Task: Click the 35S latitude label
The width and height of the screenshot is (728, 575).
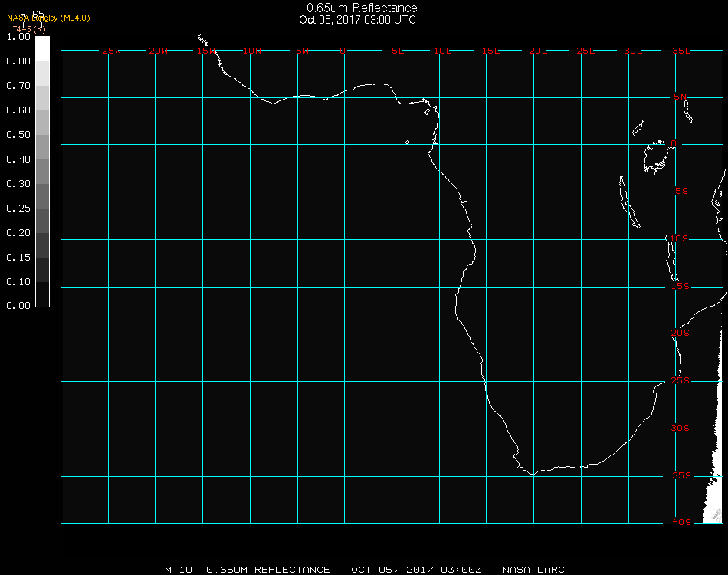Action: [x=681, y=475]
